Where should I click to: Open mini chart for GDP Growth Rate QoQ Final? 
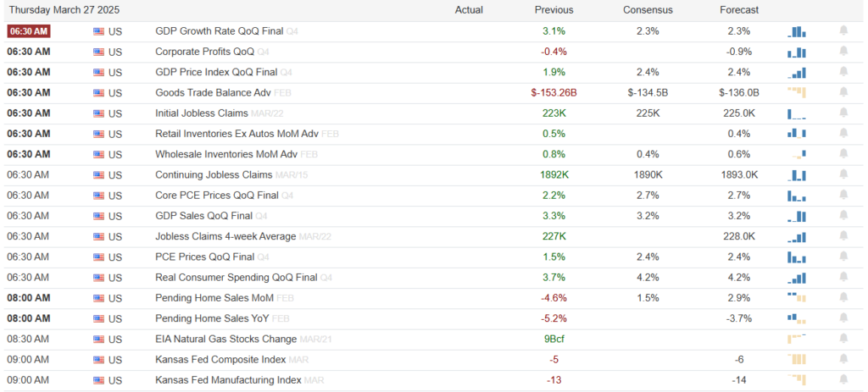[797, 31]
